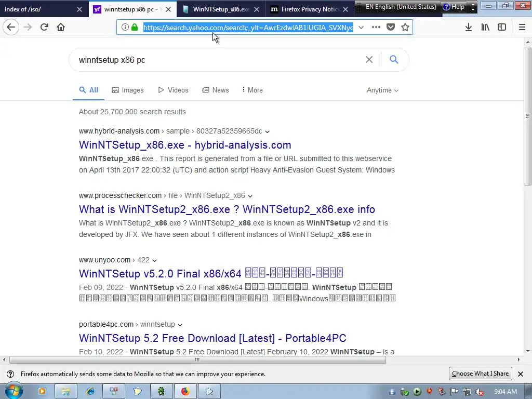Open the Firefox hamburger menu
This screenshot has height=399, width=532.
(522, 27)
